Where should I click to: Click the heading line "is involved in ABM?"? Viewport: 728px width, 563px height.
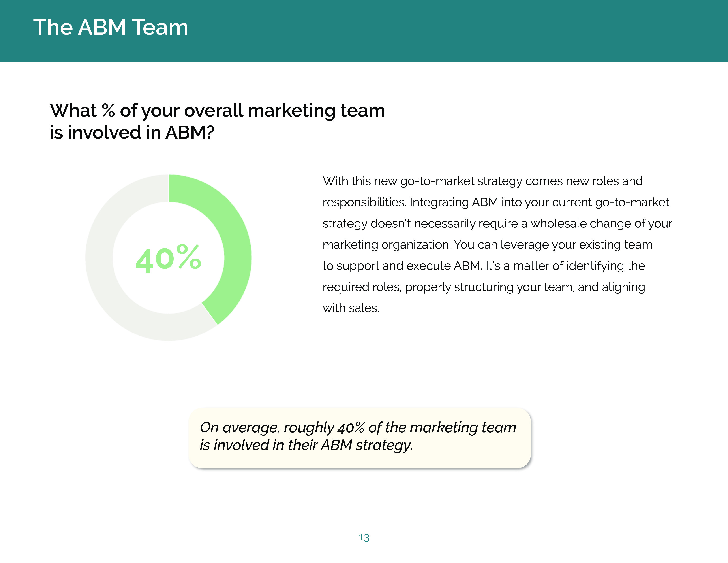(x=132, y=132)
